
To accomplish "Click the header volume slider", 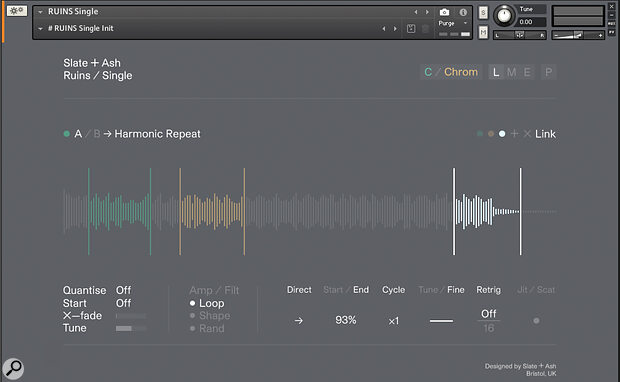I will click(x=578, y=35).
